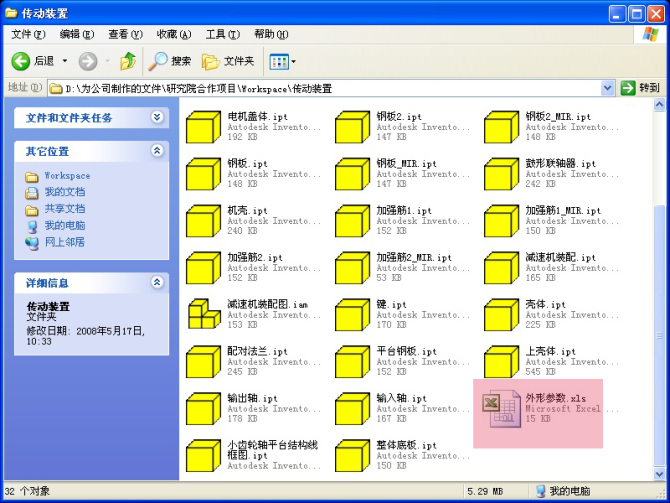
Task: Open the 帮助(H) menu
Action: 271,34
